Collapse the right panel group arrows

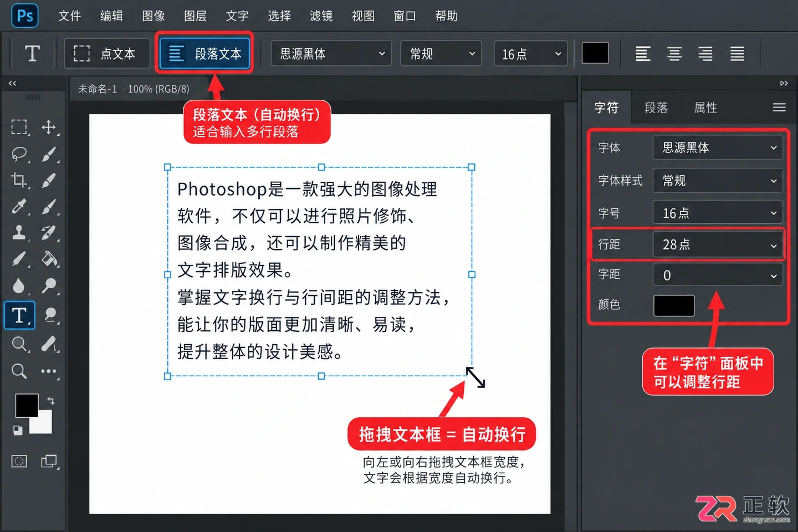[784, 83]
